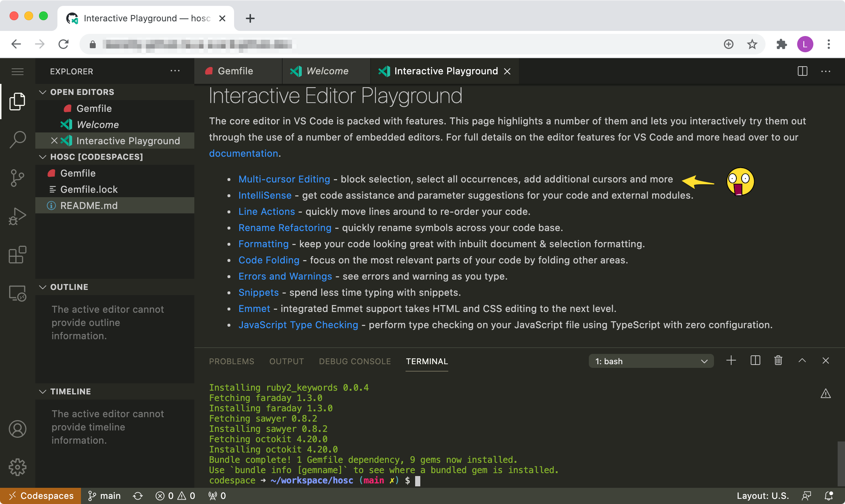Toggle the hamburger application menu
845x504 pixels.
[17, 71]
